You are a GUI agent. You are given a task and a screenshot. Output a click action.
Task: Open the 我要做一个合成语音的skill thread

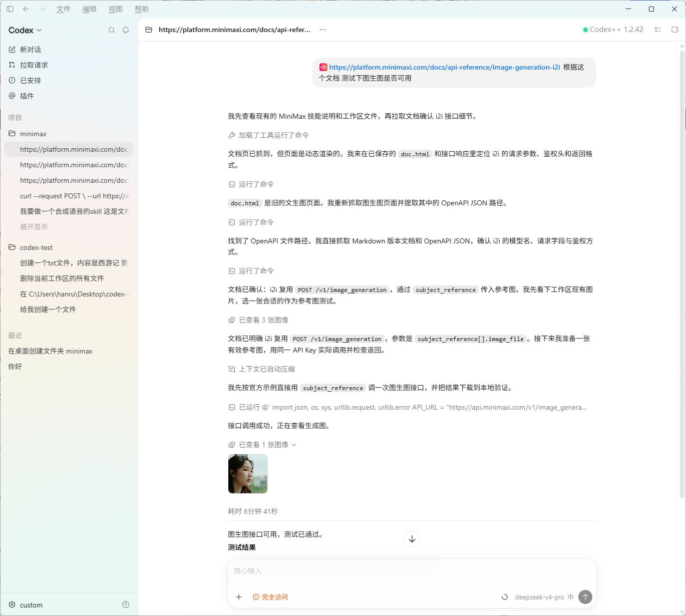point(69,211)
